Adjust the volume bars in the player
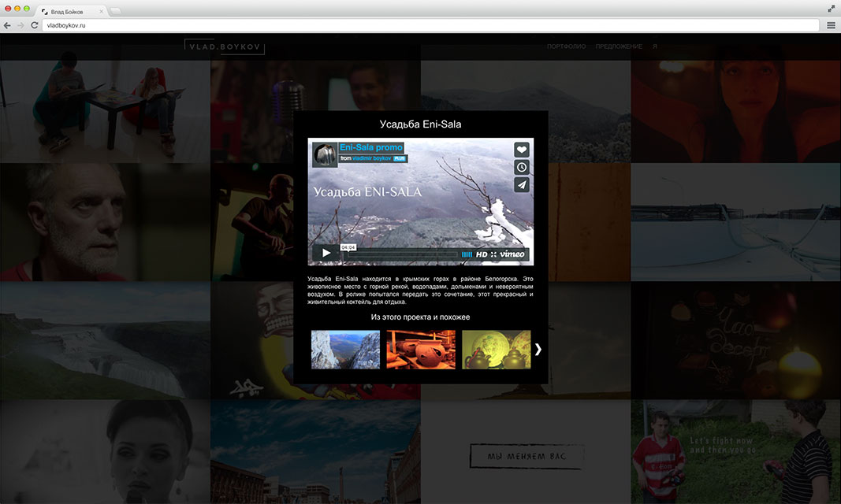 point(467,254)
